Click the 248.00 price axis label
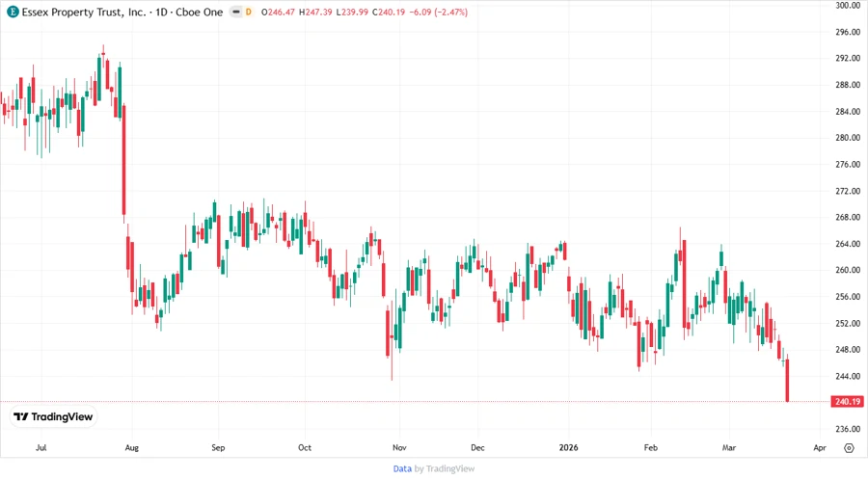Image resolution: width=868 pixels, height=480 pixels. [848, 350]
